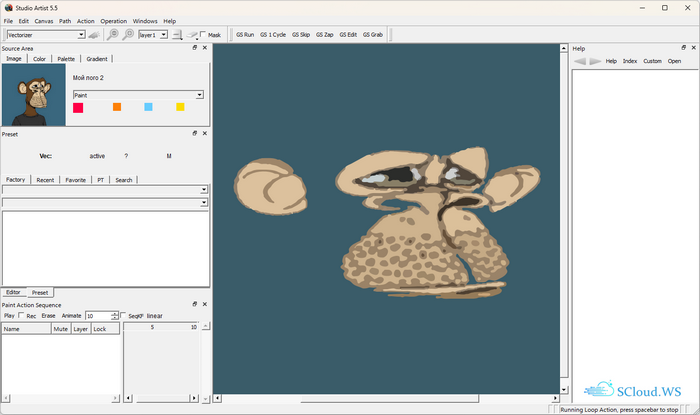
Task: Click the timeline scroll right arrow
Action: pyautogui.click(x=194, y=398)
